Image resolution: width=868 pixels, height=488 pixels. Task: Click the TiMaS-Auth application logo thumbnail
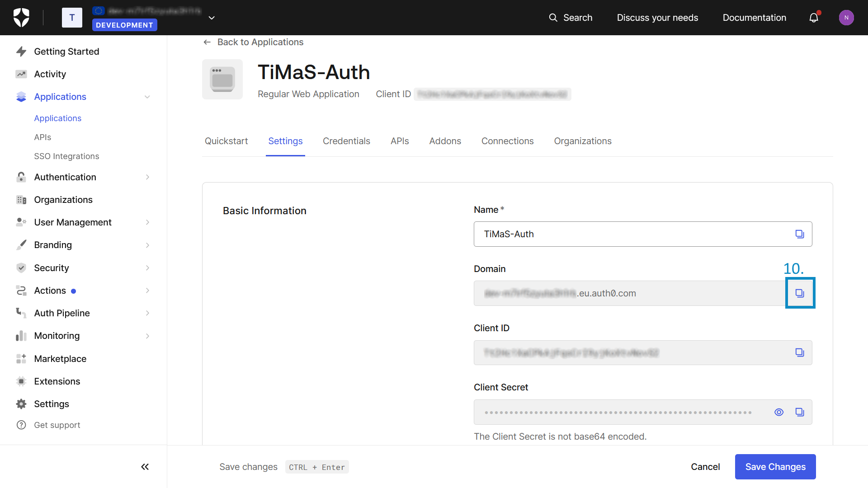point(222,80)
